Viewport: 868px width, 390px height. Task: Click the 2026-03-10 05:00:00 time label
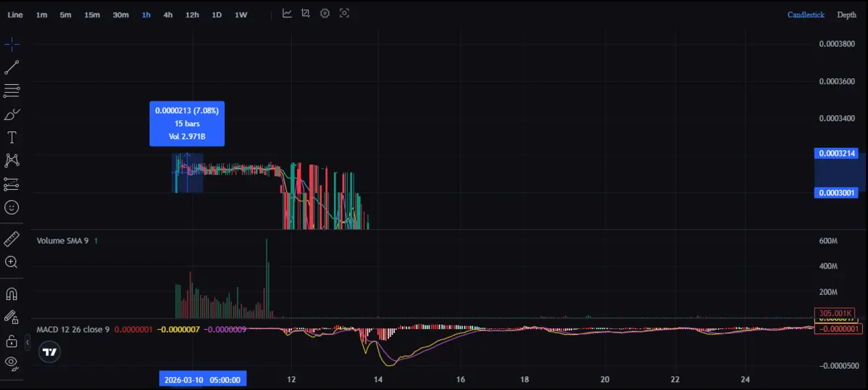click(x=203, y=380)
